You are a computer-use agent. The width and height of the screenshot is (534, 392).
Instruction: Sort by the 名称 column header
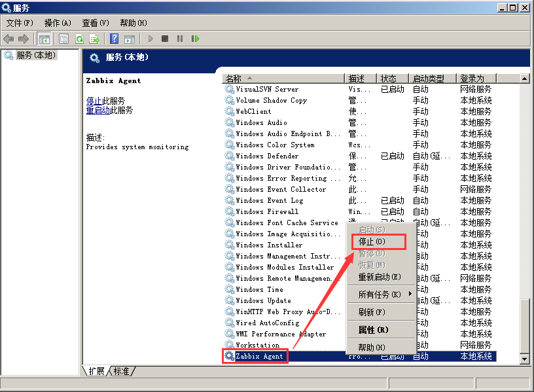point(283,79)
